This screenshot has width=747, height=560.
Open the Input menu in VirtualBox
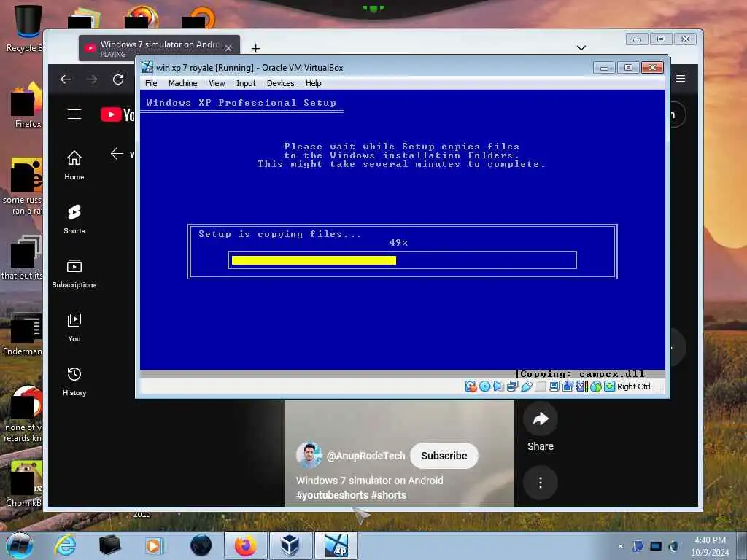pyautogui.click(x=246, y=83)
